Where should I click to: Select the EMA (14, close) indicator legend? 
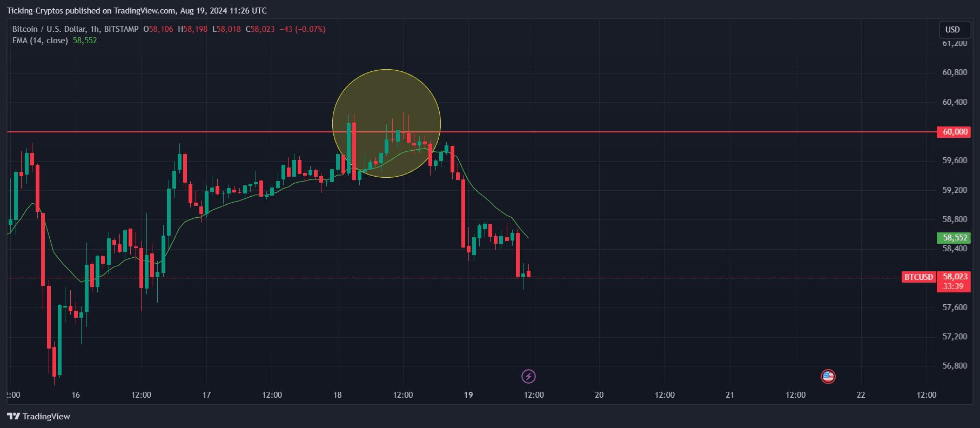[x=40, y=41]
